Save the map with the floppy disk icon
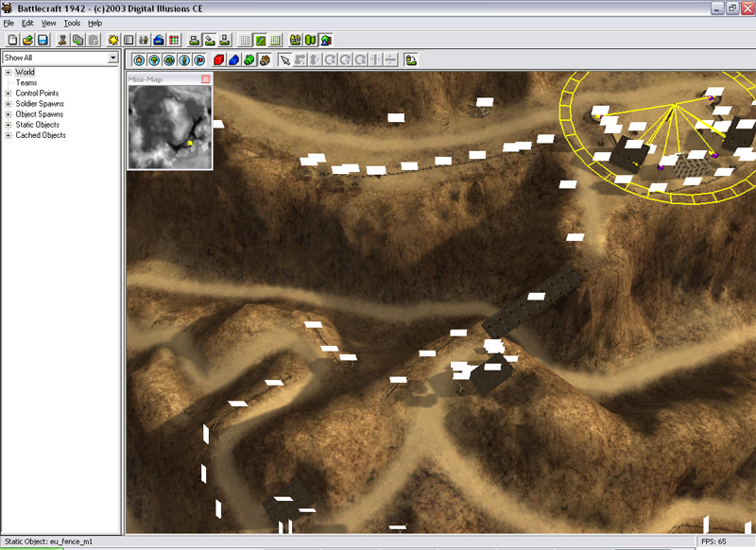 click(x=43, y=41)
